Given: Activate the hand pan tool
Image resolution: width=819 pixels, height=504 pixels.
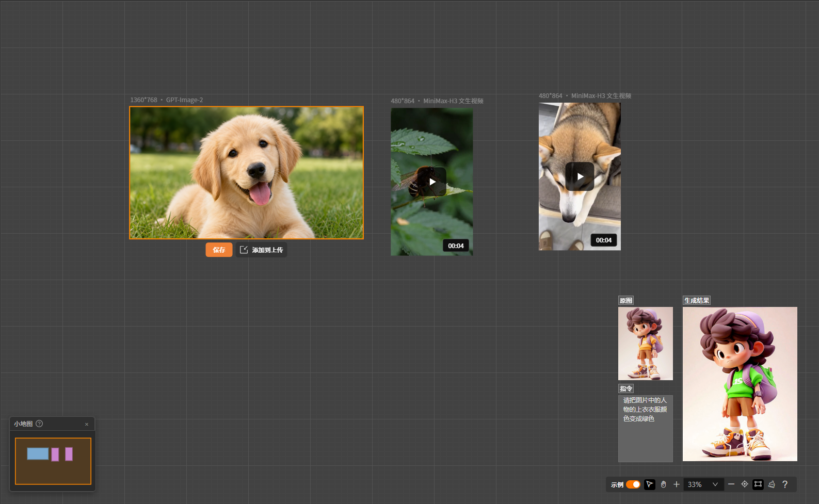Looking at the screenshot, I should (x=663, y=484).
